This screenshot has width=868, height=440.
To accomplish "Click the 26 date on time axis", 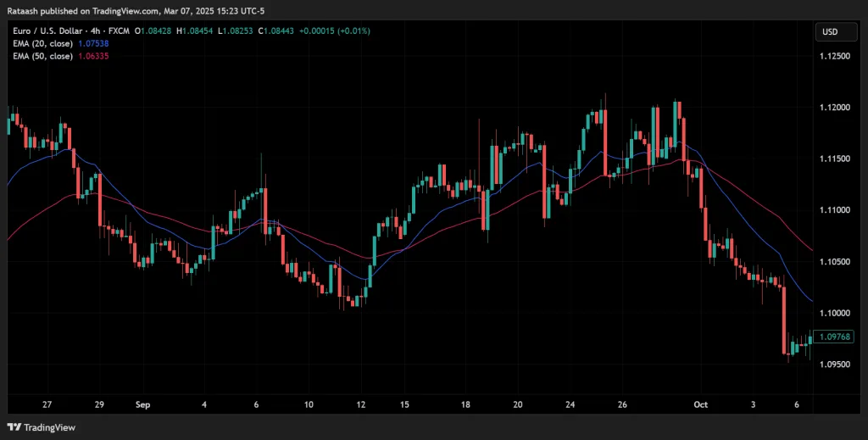I will point(623,405).
